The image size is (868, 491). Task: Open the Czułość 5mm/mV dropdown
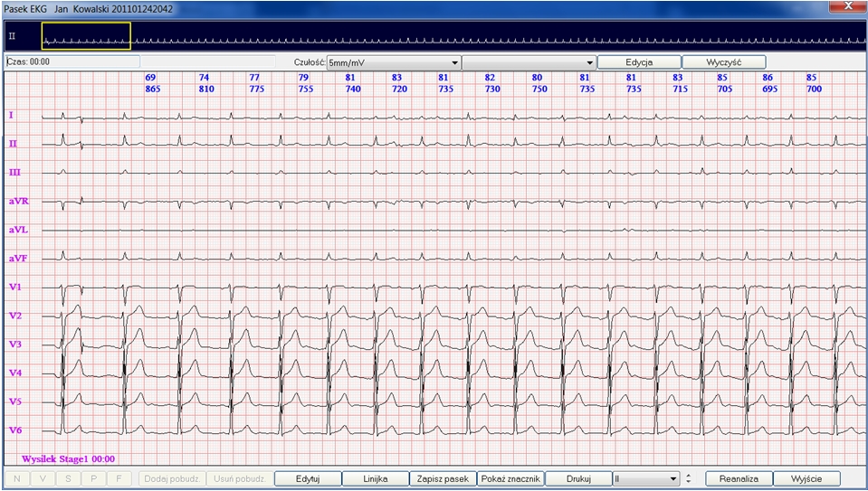pyautogui.click(x=393, y=62)
